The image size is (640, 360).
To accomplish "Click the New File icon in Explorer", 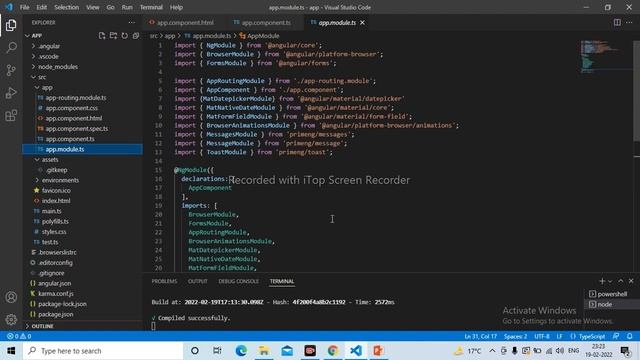I will pos(102,36).
